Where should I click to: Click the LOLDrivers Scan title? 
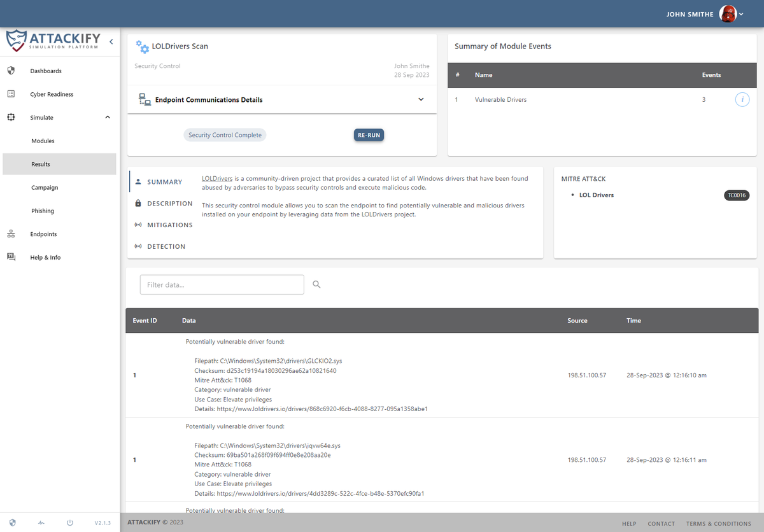(x=180, y=46)
